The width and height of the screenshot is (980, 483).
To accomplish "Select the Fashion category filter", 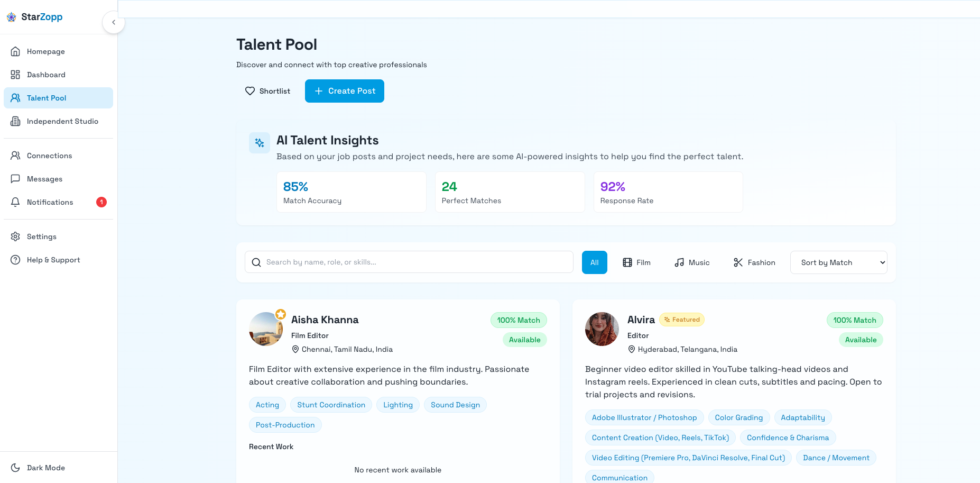I will (754, 262).
